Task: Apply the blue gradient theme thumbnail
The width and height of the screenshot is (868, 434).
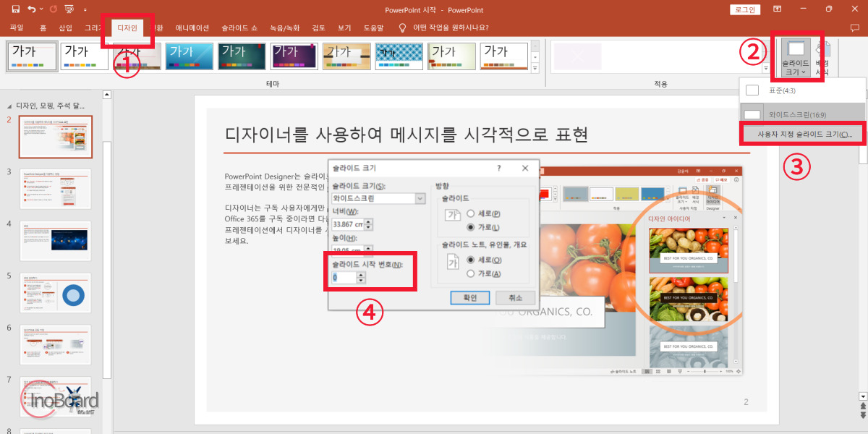Action: [190, 56]
